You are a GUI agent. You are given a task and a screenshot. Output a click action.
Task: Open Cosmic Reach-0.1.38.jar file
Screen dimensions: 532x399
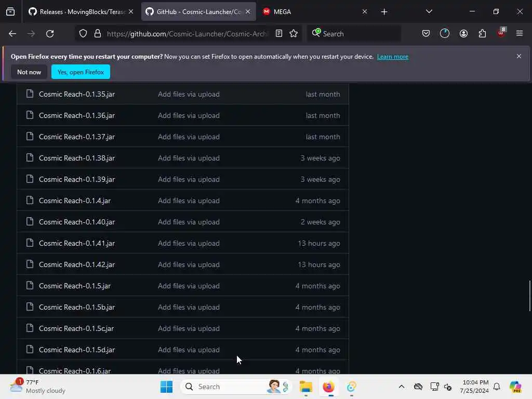click(77, 158)
